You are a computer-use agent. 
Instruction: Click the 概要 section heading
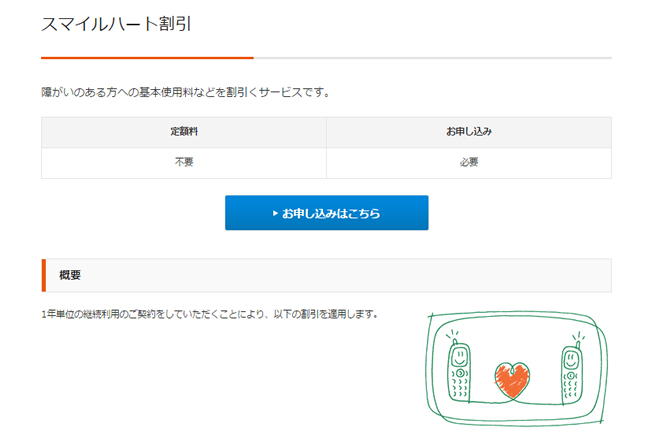pyautogui.click(x=70, y=275)
